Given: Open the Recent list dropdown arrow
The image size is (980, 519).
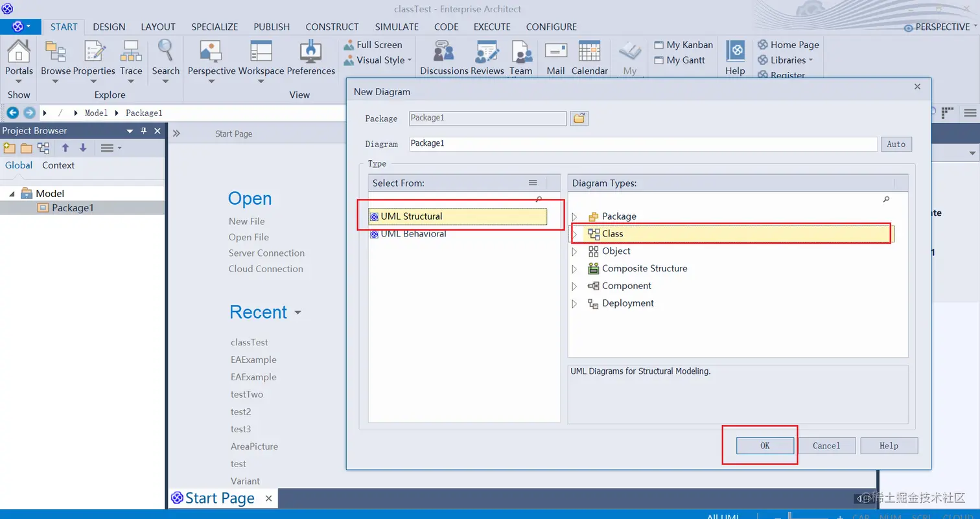Looking at the screenshot, I should point(297,313).
